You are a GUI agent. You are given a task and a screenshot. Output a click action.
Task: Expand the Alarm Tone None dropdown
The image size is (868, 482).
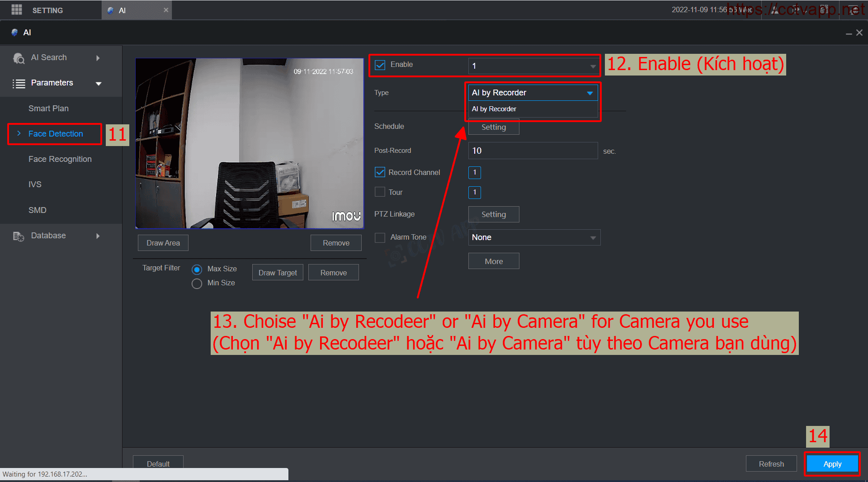[534, 237]
